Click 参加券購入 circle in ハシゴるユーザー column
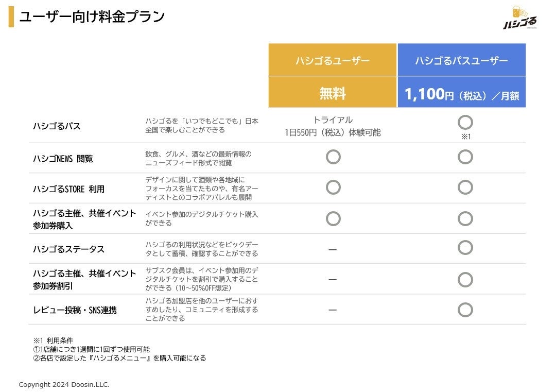555x392 pixels. pos(333,218)
